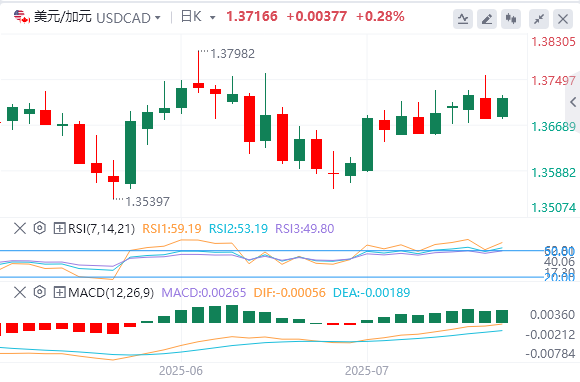
Task: Click the 1.35074 price axis label
Action: click(554, 207)
